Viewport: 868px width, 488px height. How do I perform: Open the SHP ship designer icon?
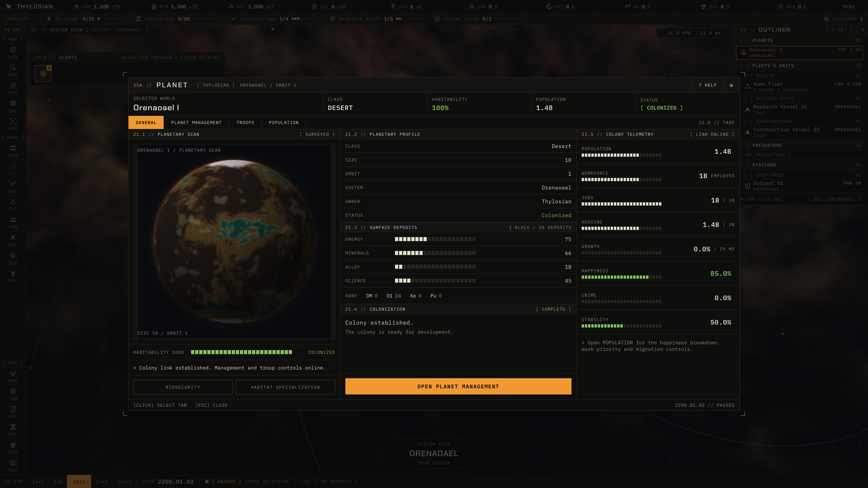[13, 240]
